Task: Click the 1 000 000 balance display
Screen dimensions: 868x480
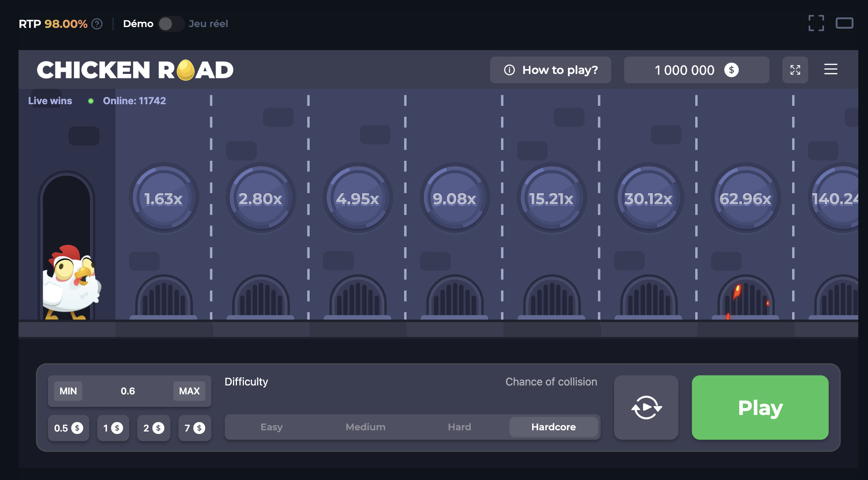Action: [x=696, y=70]
